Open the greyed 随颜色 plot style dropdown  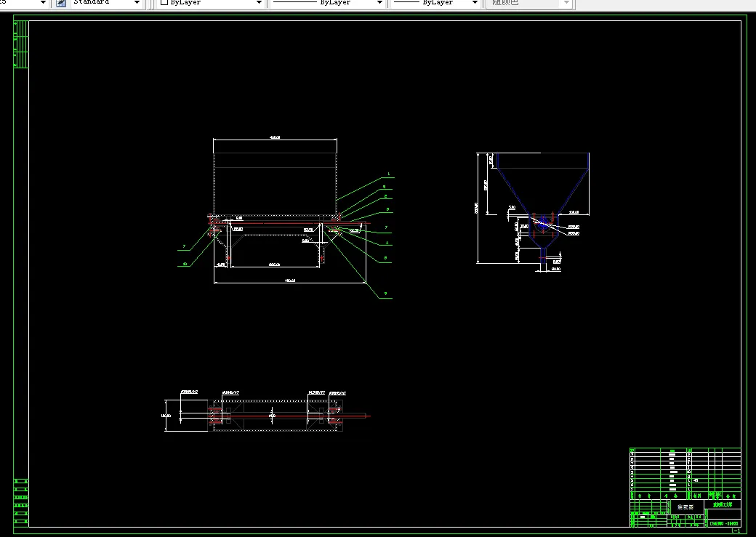coord(566,3)
